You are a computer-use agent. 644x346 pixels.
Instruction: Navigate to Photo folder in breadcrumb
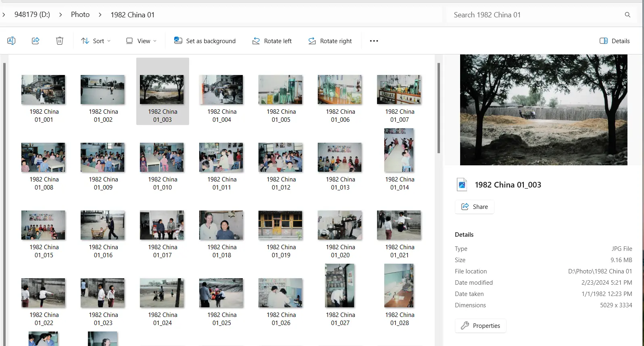click(80, 15)
